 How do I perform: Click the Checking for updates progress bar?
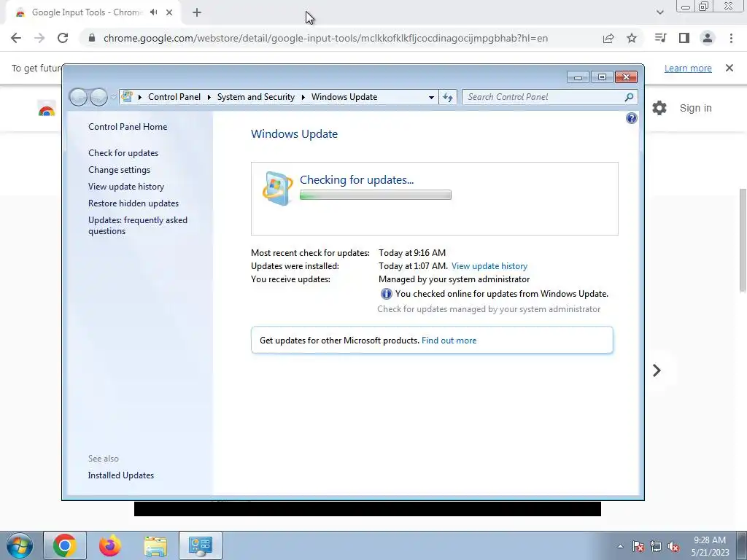376,195
